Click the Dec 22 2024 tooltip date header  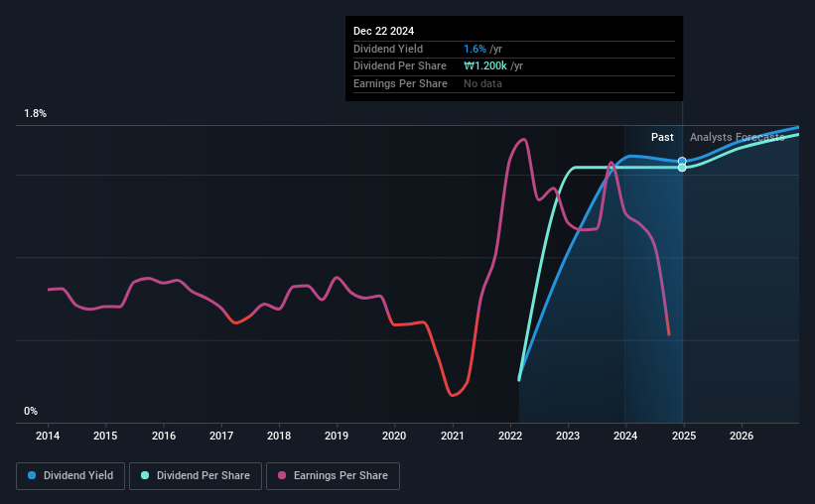click(x=383, y=31)
